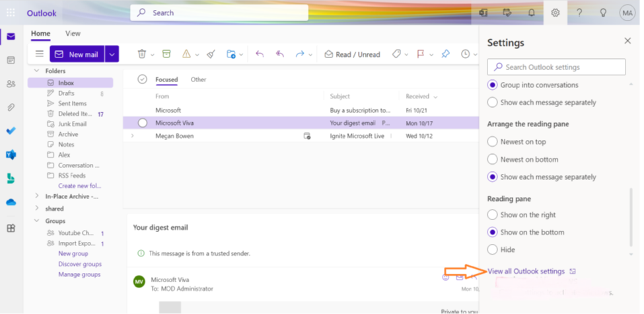
Task: Expand the Megan Bowen conversation chevron
Action: click(x=132, y=136)
